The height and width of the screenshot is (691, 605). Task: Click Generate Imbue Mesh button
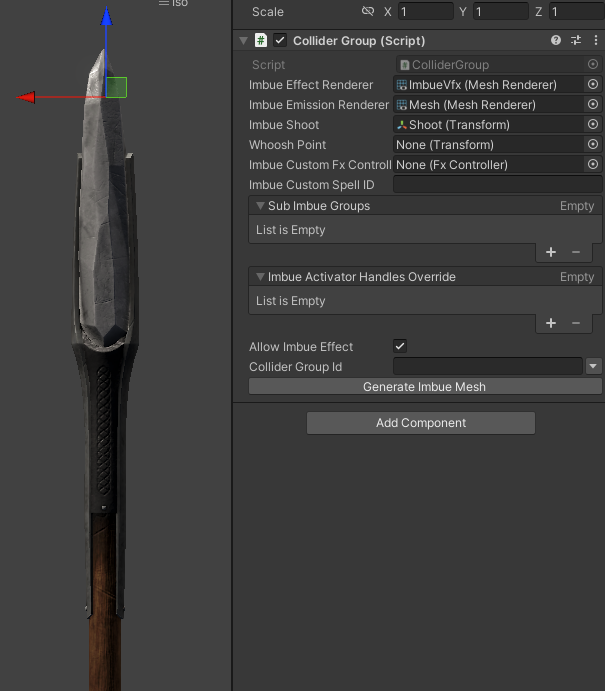coord(425,386)
